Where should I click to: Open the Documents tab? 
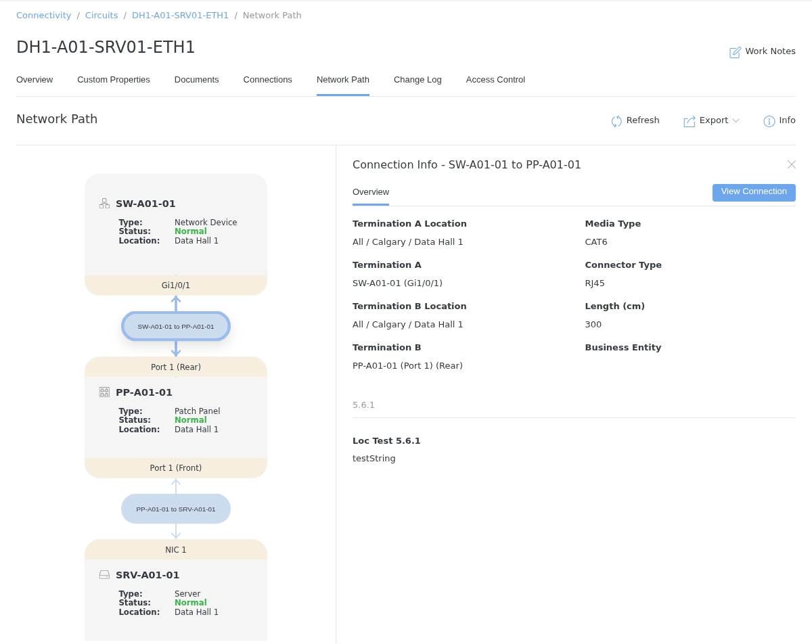pyautogui.click(x=197, y=80)
